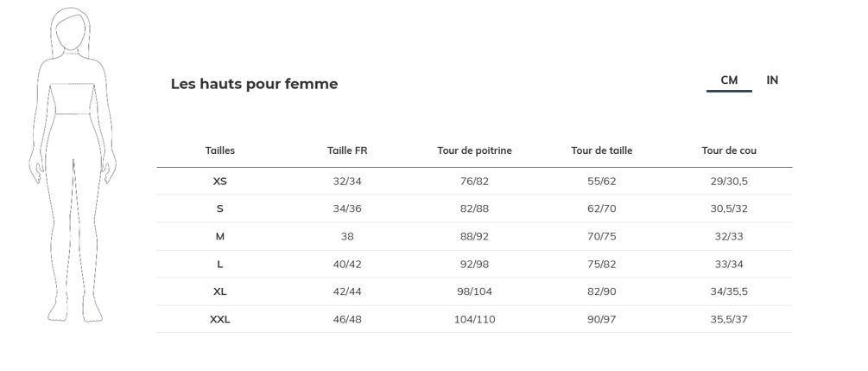Switch to the CM units tab

pyautogui.click(x=729, y=80)
